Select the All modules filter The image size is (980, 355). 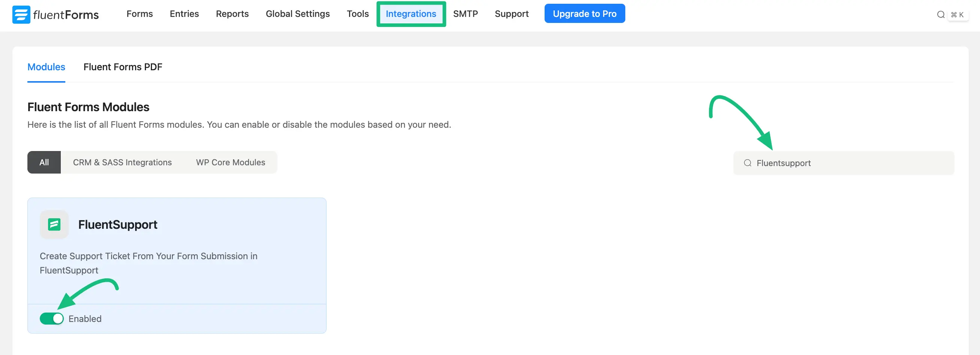tap(44, 162)
